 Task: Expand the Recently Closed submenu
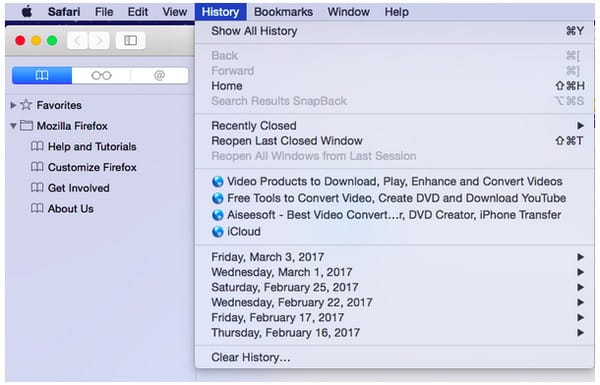pos(395,126)
